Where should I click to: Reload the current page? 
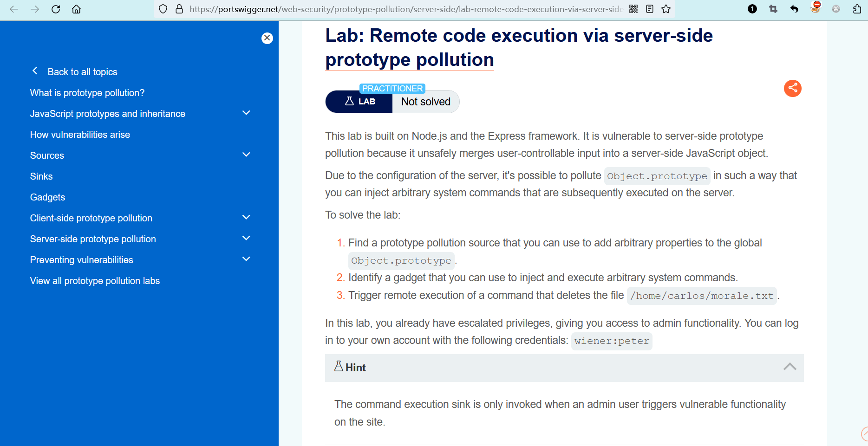pos(56,9)
